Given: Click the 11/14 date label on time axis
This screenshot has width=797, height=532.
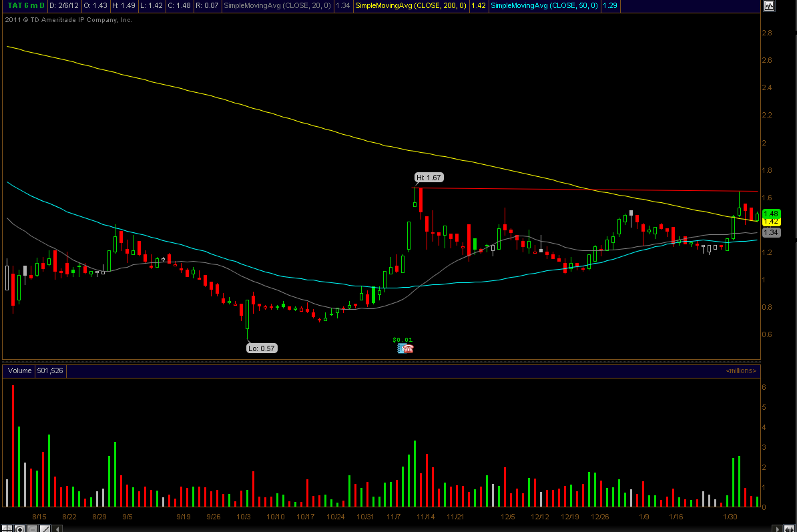Looking at the screenshot, I should 425,517.
